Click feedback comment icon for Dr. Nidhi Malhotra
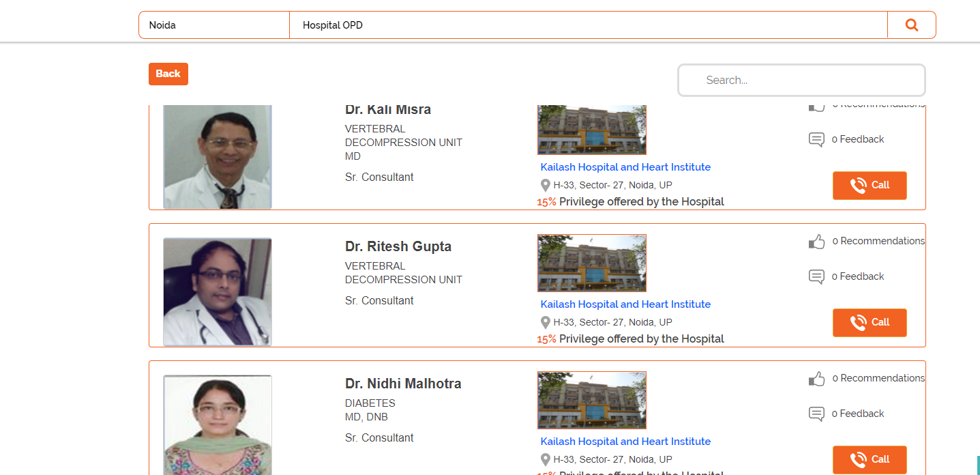This screenshot has height=475, width=980. coord(816,414)
